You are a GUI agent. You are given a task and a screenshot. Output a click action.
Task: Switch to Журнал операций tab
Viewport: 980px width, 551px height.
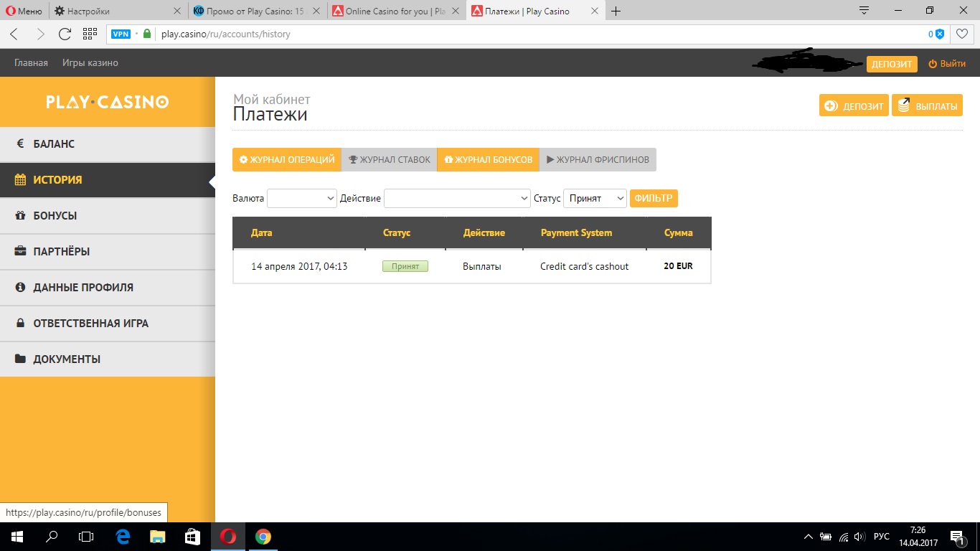(x=287, y=159)
